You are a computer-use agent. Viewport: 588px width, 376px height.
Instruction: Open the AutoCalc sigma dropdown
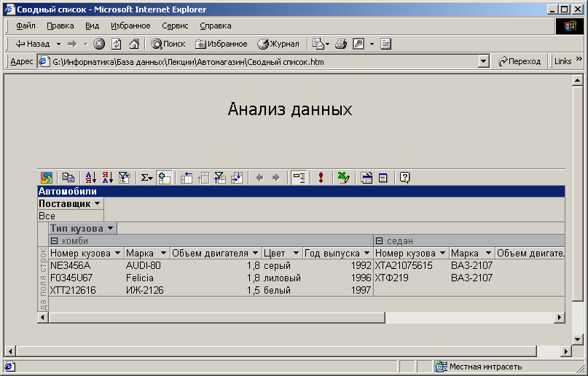(x=146, y=177)
